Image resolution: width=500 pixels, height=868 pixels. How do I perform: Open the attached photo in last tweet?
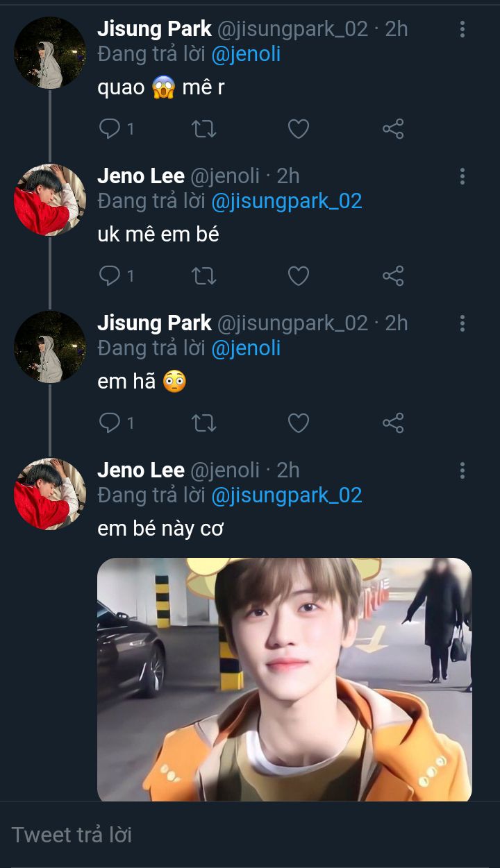[284, 679]
